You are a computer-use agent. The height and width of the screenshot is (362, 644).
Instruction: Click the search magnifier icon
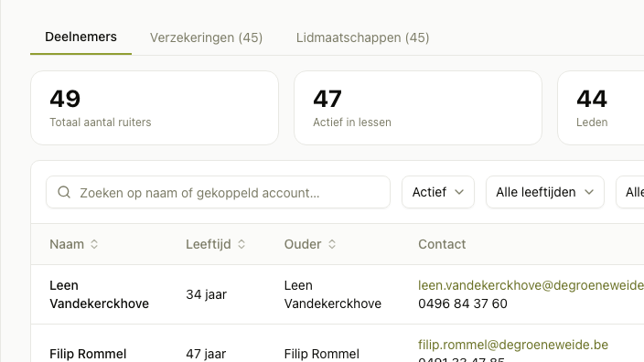64,192
